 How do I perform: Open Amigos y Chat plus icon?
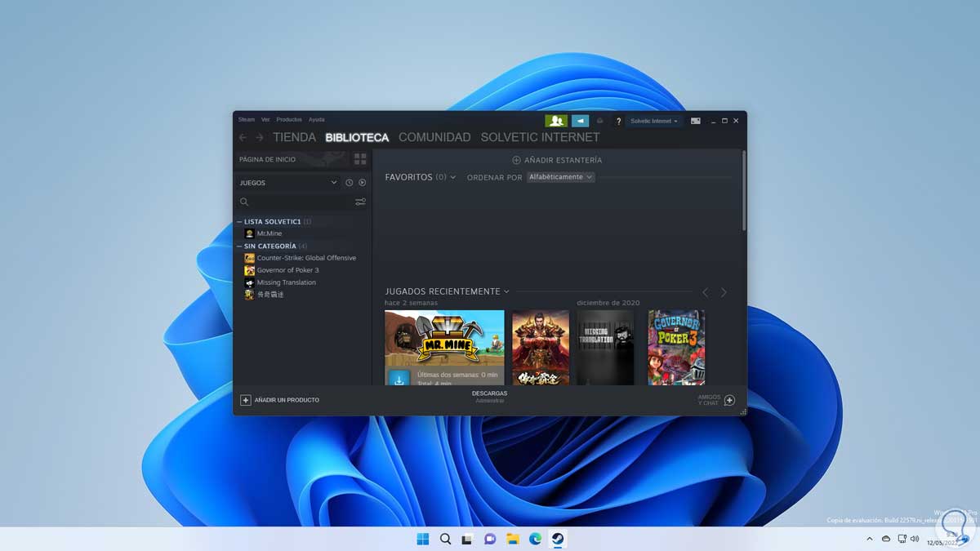(729, 400)
